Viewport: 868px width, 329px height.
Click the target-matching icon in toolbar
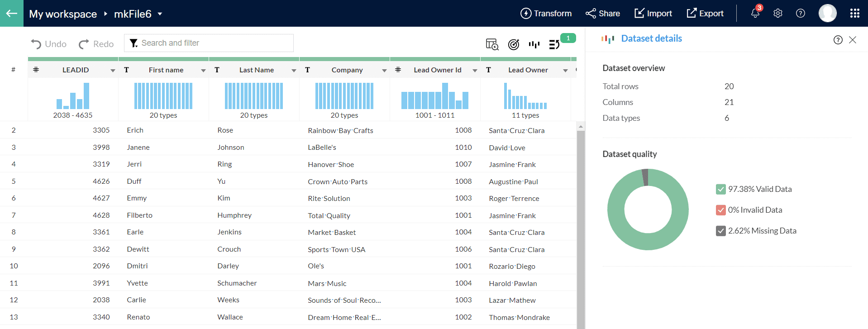tap(513, 44)
